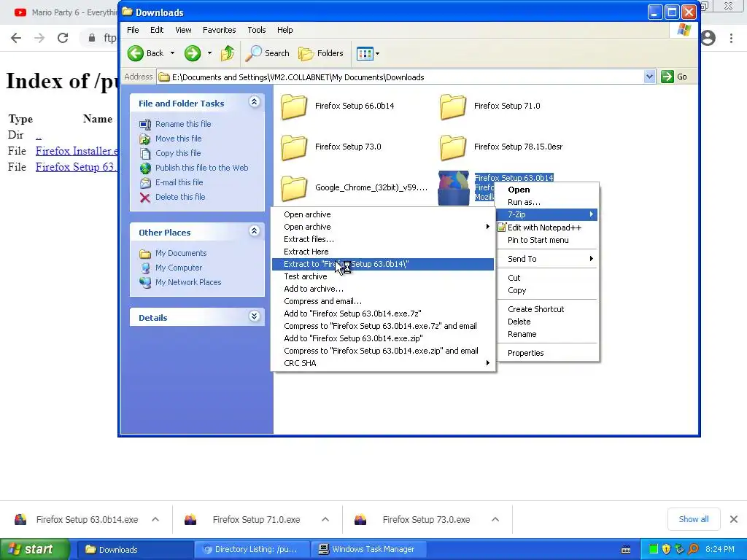Image resolution: width=747 pixels, height=560 pixels.
Task: Open the Help menu
Action: coord(285,30)
